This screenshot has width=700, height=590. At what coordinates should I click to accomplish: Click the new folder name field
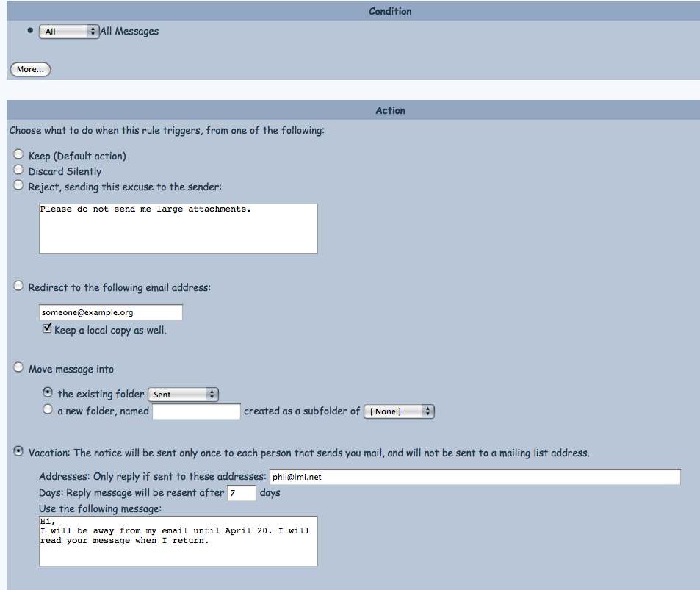pos(196,411)
